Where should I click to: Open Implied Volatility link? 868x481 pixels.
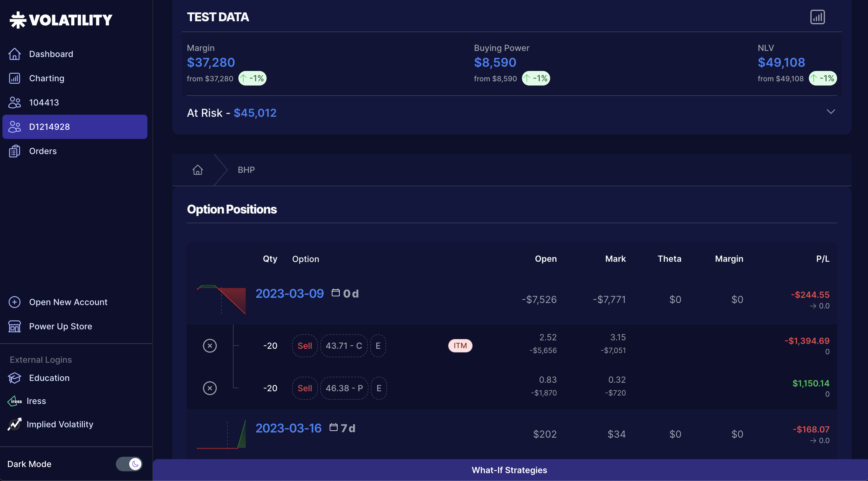60,424
